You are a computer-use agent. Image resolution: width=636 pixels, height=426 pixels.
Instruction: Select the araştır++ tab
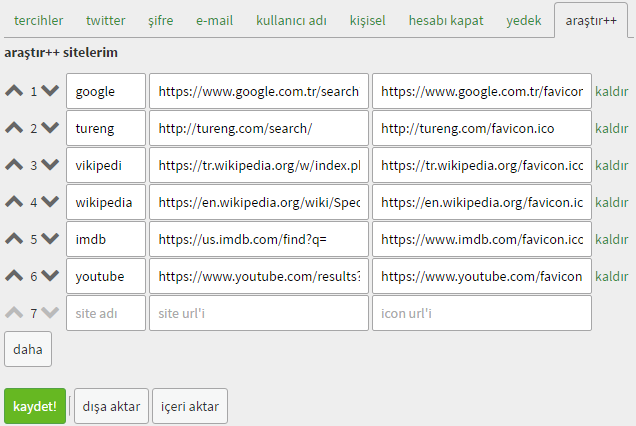(591, 20)
